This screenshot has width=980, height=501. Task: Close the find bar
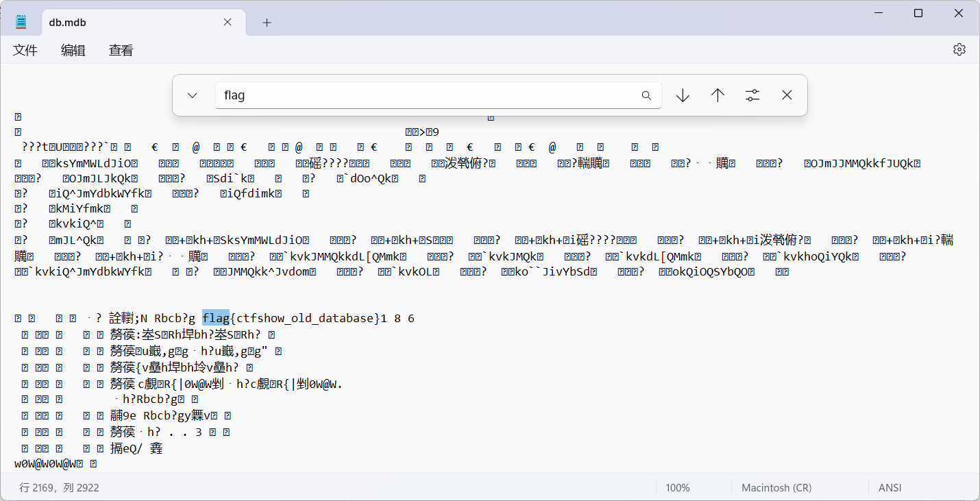pyautogui.click(x=787, y=95)
